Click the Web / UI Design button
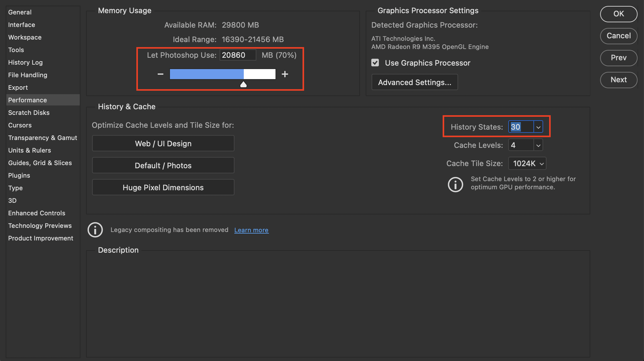644x361 pixels. pos(163,143)
